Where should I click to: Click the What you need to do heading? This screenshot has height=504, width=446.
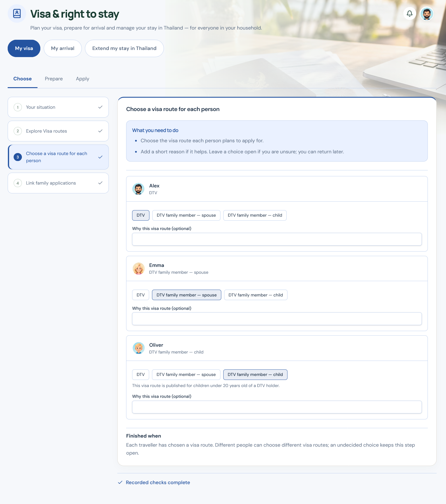155,130
